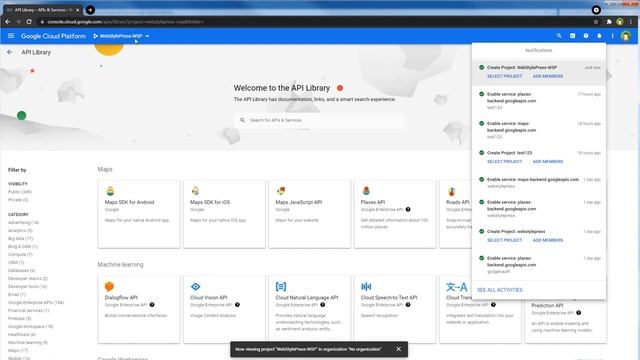Open a new browser tab with the plus button
Image resolution: width=640 pixels, height=360 pixels.
coord(90,10)
